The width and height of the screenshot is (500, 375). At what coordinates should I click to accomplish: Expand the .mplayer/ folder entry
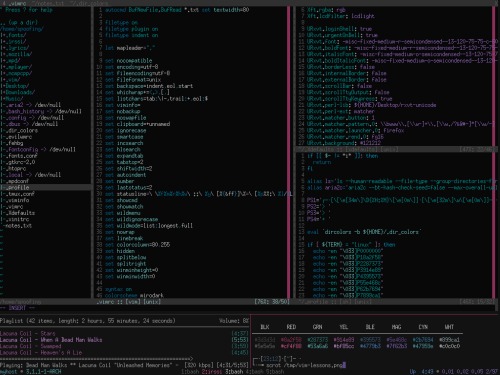click(17, 67)
